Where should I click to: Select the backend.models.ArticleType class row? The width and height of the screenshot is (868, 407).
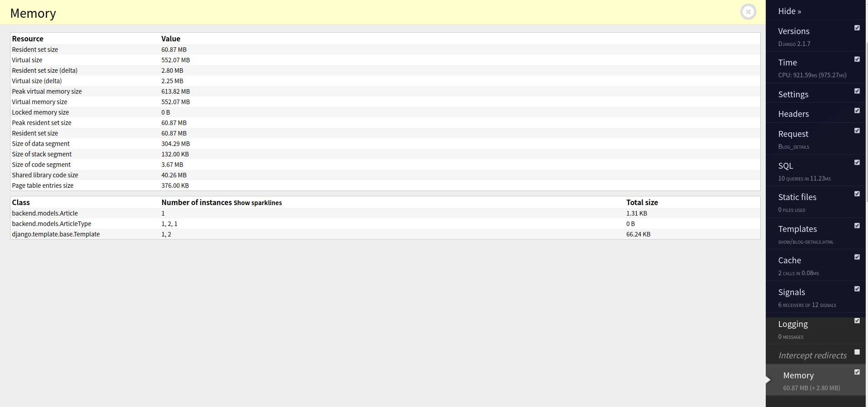(385, 224)
